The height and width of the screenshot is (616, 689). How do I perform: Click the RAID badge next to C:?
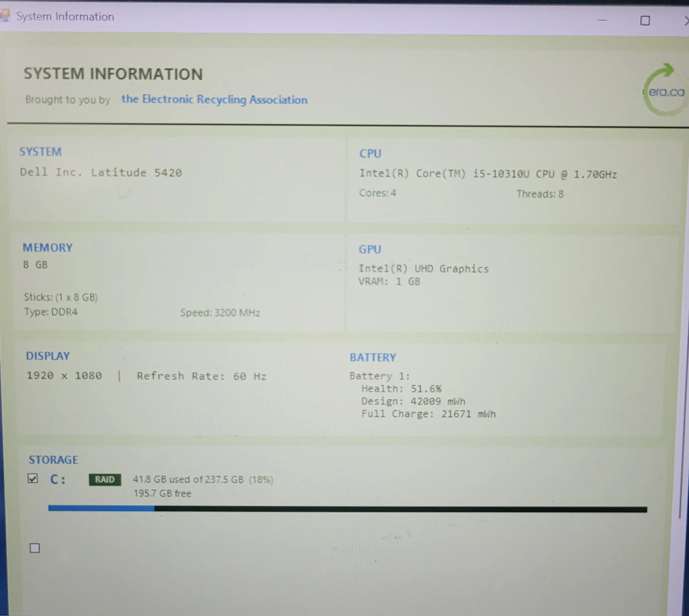pos(105,479)
